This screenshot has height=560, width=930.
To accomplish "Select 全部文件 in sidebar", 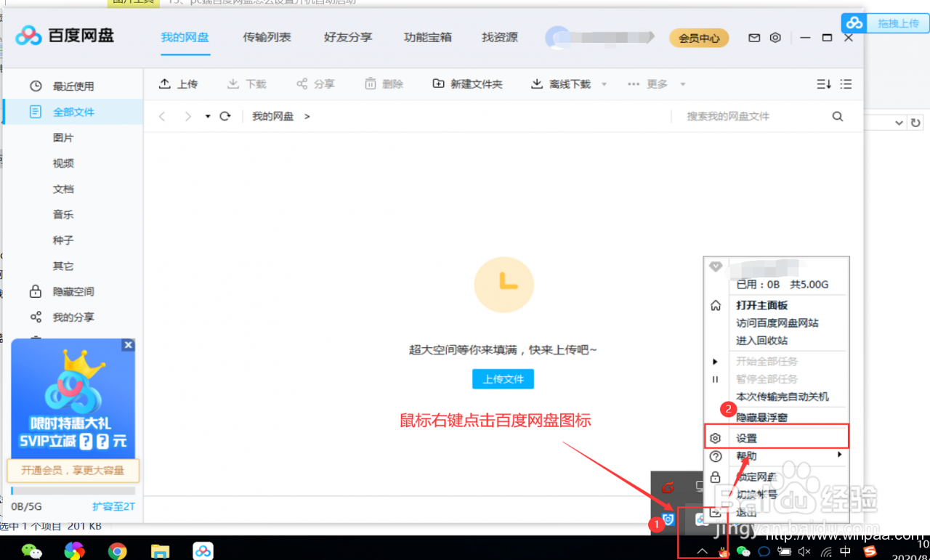I will 73,112.
